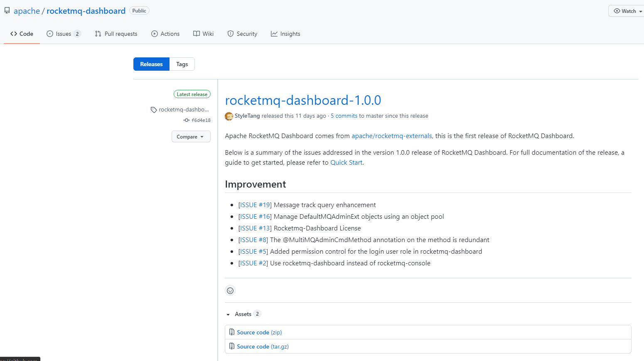
Task: Click StyleTang's avatar image
Action: pyautogui.click(x=229, y=116)
